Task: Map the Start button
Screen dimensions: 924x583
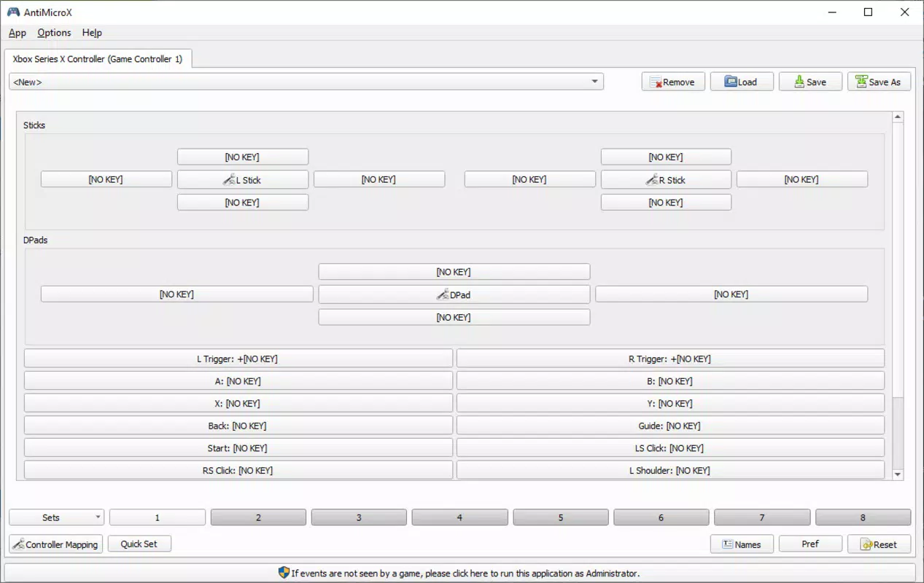Action: coord(238,448)
